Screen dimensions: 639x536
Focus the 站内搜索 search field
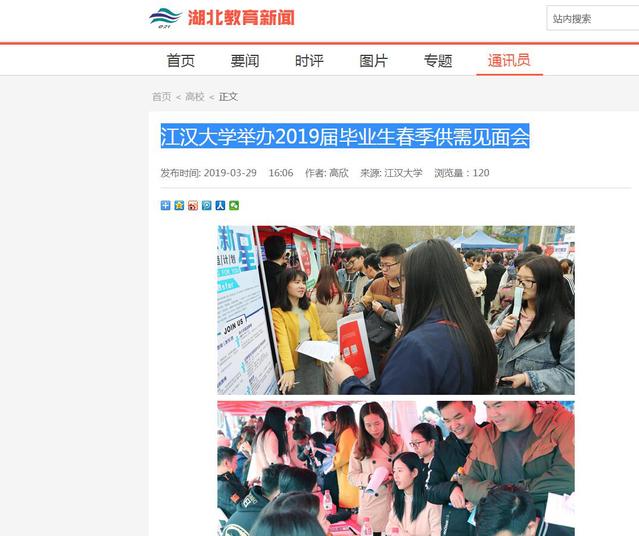[x=593, y=18]
